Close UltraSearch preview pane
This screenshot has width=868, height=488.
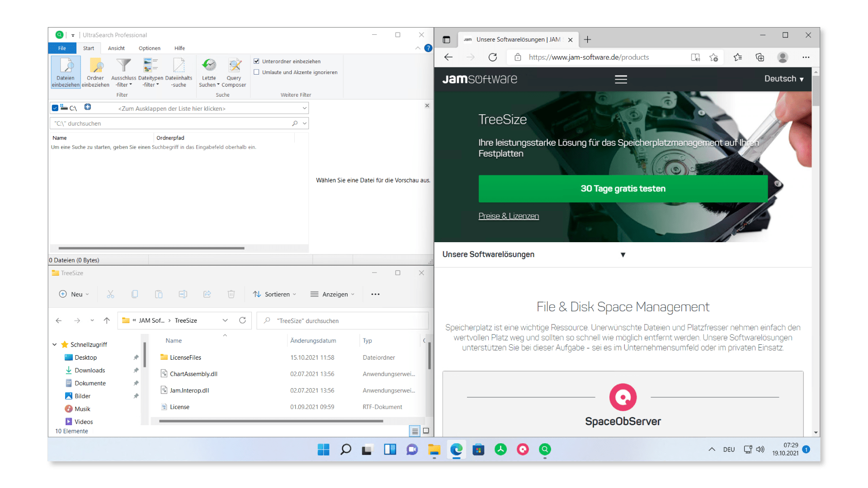(427, 105)
